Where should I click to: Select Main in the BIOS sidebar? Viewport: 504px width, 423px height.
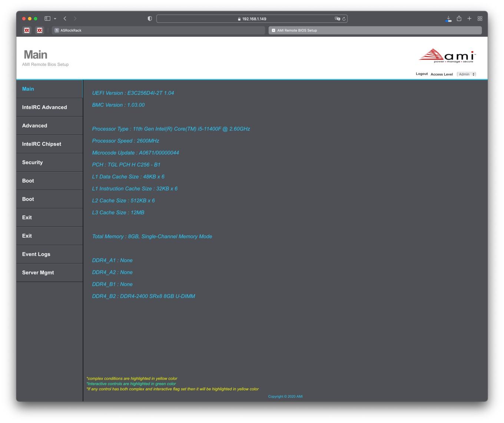click(x=50, y=89)
